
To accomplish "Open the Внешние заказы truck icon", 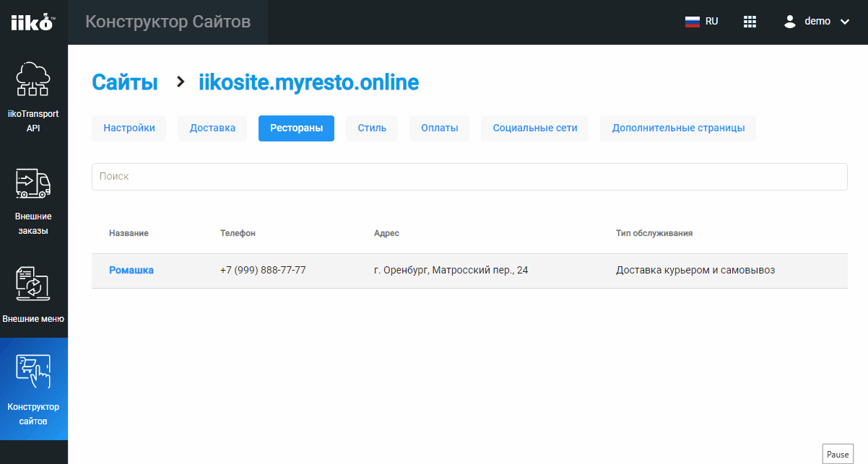I will (x=33, y=183).
